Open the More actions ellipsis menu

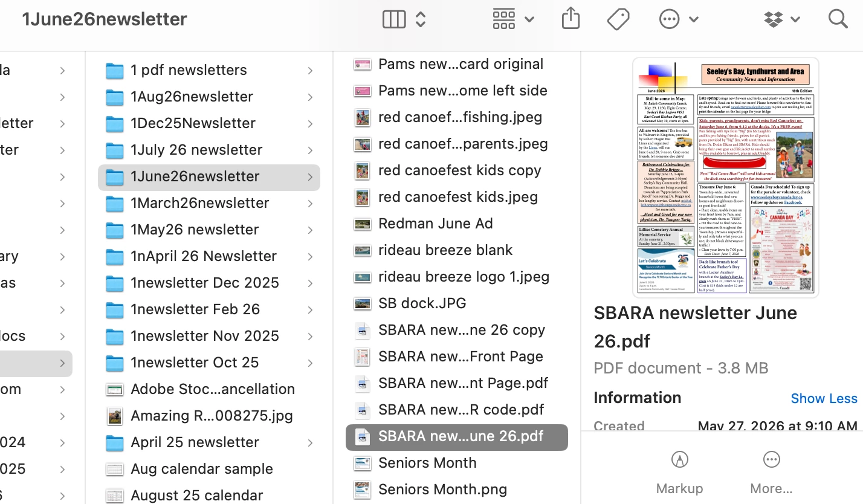pyautogui.click(x=679, y=19)
